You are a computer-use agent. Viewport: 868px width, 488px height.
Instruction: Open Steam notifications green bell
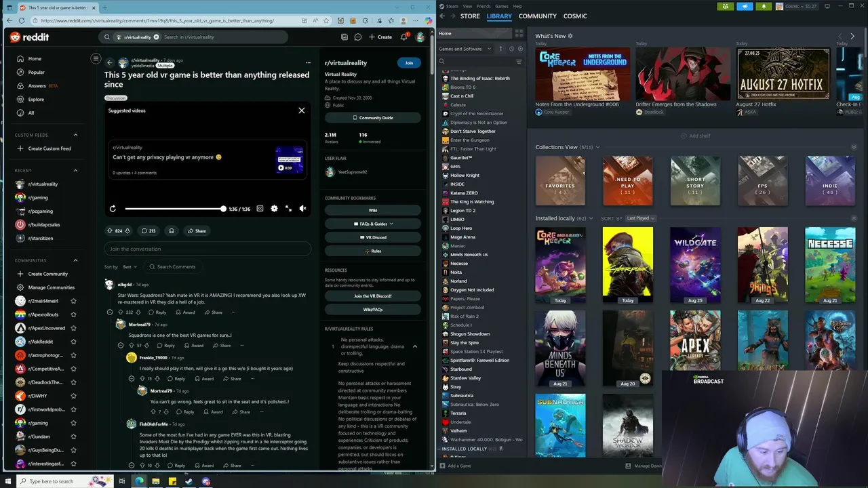tap(764, 6)
